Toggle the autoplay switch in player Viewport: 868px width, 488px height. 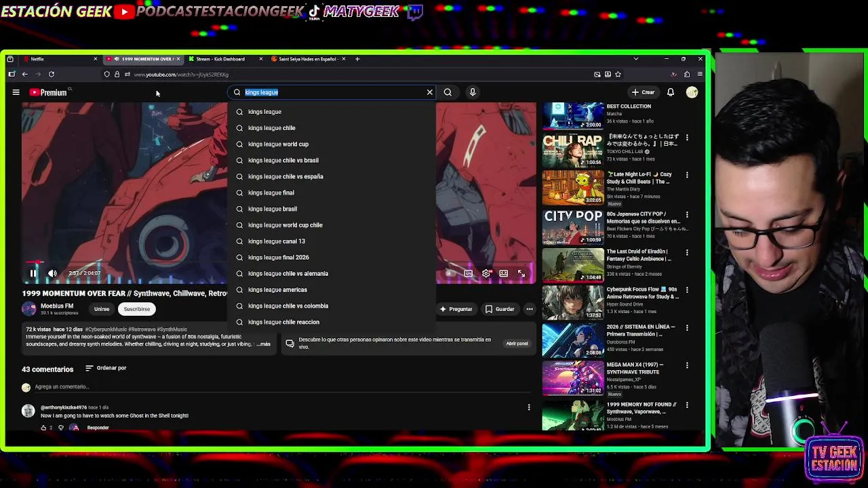450,273
